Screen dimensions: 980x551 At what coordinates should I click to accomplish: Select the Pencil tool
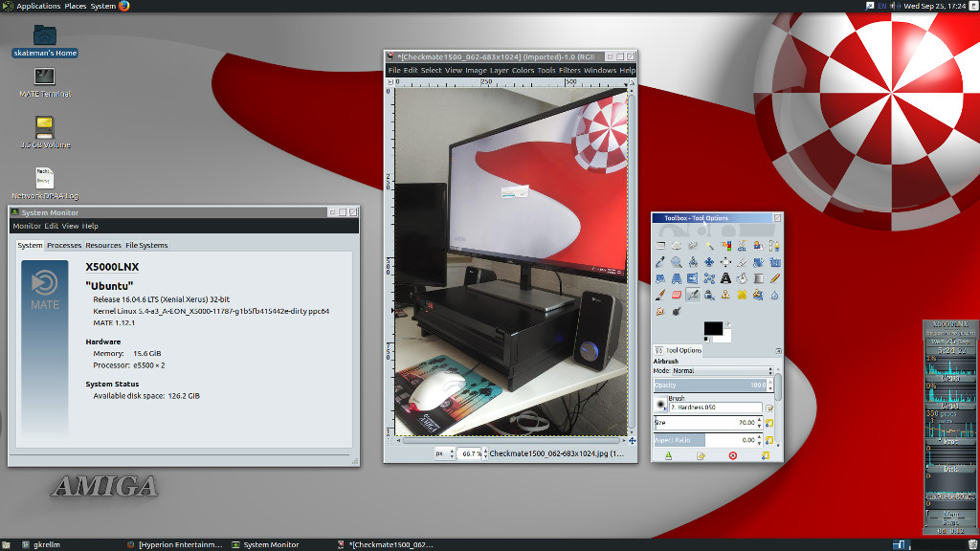click(774, 278)
